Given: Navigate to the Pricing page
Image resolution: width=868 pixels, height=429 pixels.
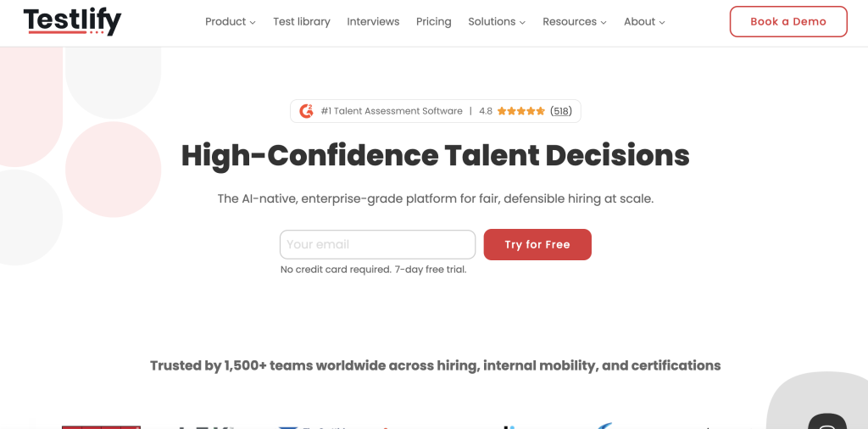Looking at the screenshot, I should [x=434, y=22].
